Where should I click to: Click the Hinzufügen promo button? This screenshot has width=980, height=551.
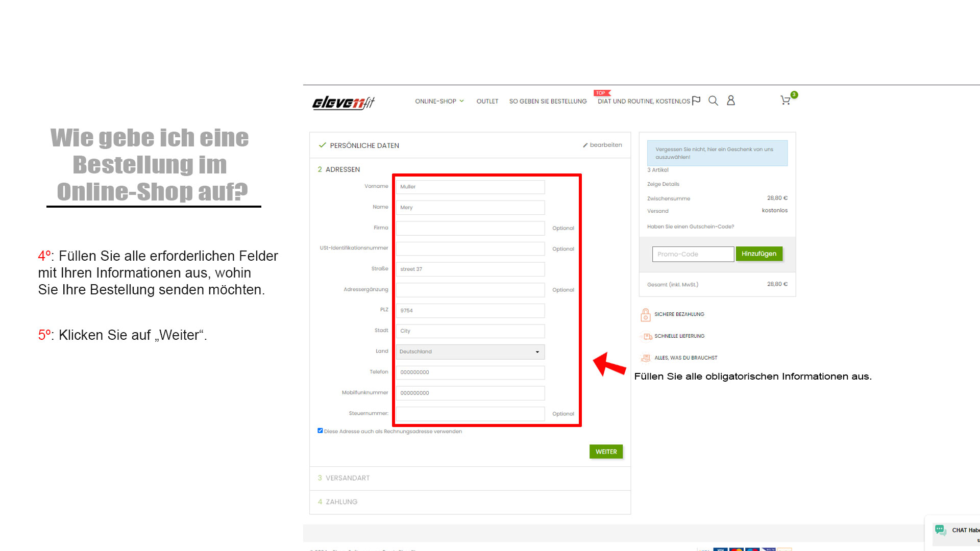click(x=758, y=254)
